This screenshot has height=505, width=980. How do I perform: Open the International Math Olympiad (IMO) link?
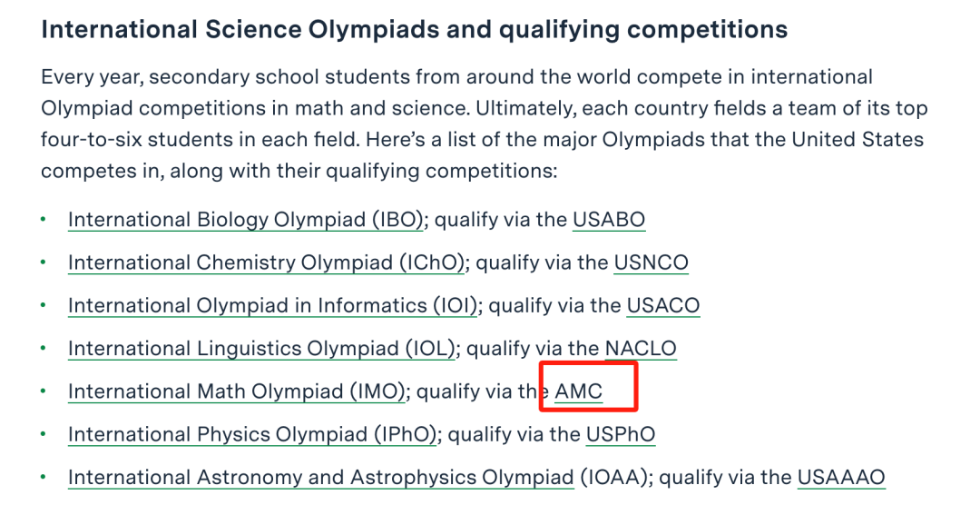(x=237, y=391)
